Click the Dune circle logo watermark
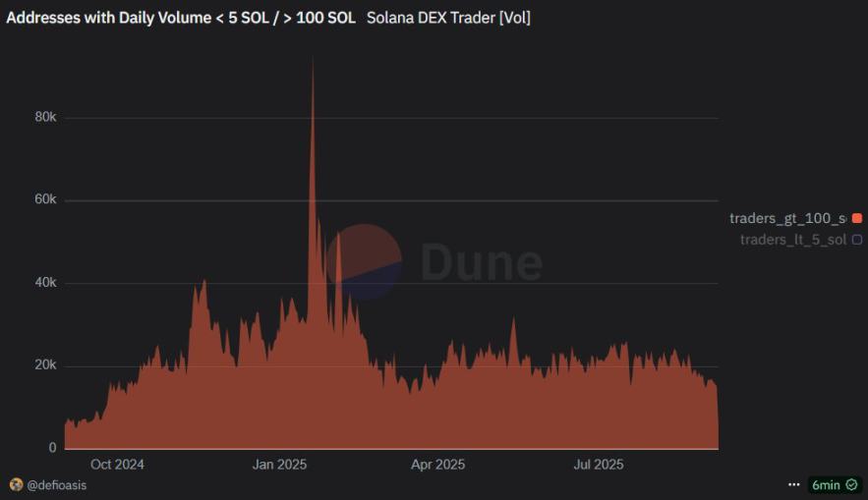The height and width of the screenshot is (500, 868). pos(365,260)
